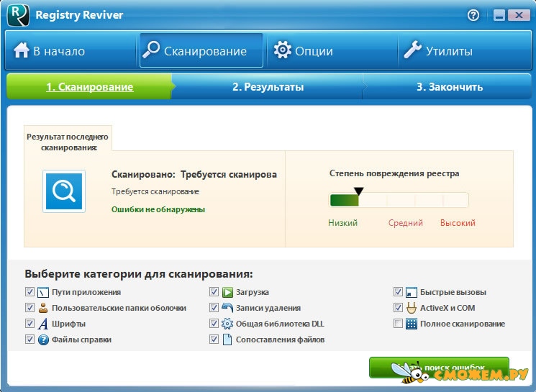
Task: Click the registry damage level gauge bar
Action: [399, 200]
